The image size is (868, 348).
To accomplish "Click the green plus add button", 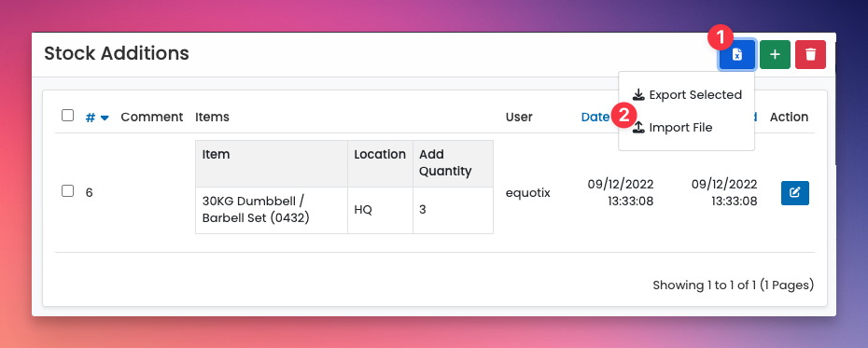I will tap(775, 55).
